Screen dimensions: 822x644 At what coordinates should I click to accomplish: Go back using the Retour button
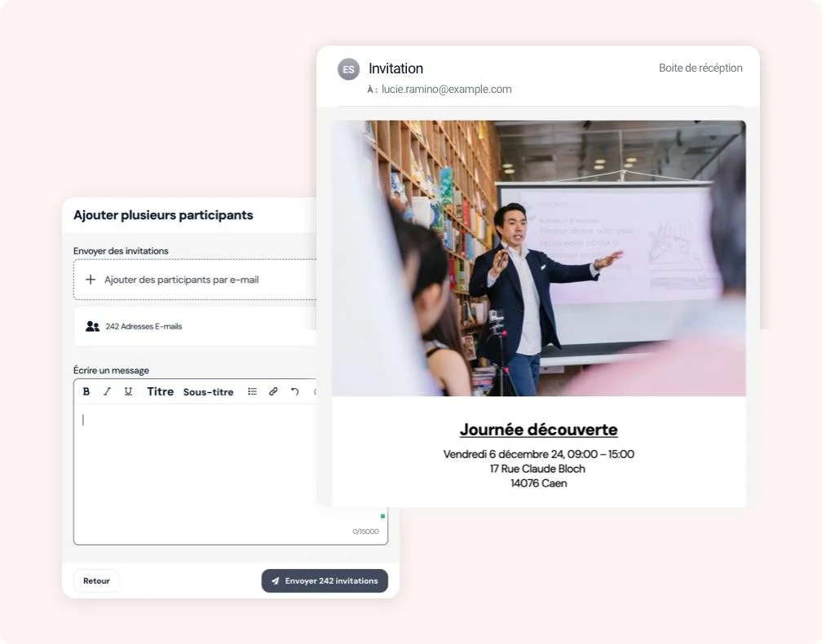(96, 581)
